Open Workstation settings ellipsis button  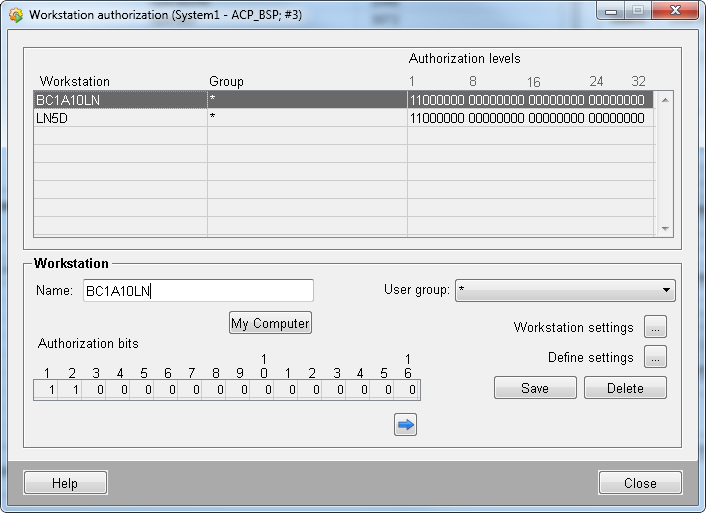(x=655, y=327)
